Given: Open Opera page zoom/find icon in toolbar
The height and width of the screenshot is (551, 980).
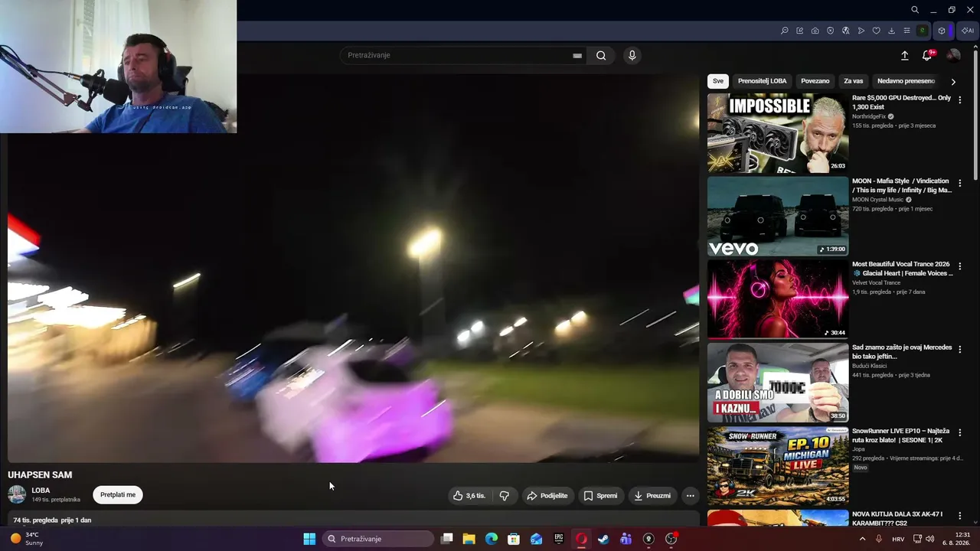Looking at the screenshot, I should [x=785, y=31].
